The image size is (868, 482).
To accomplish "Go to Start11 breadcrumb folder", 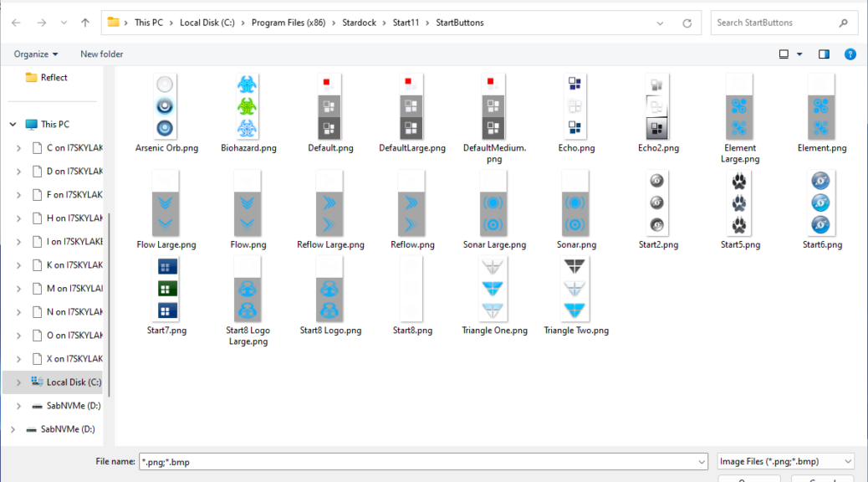I will point(406,23).
